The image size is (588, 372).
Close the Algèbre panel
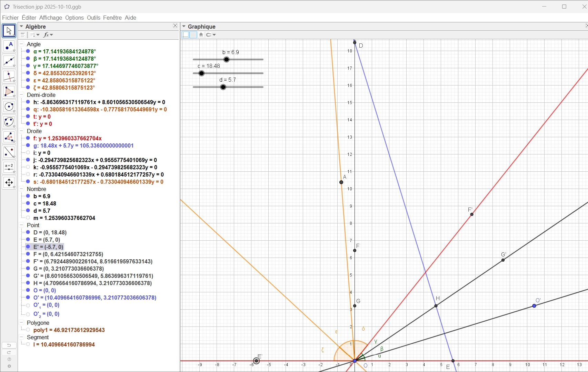pos(175,26)
